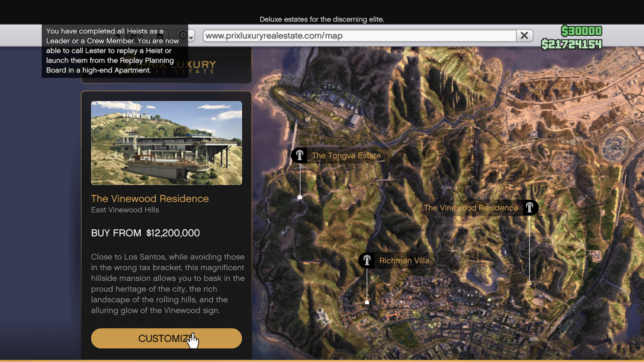Open the Richman Villa text label on the map
This screenshot has width=644, height=362.
404,260
